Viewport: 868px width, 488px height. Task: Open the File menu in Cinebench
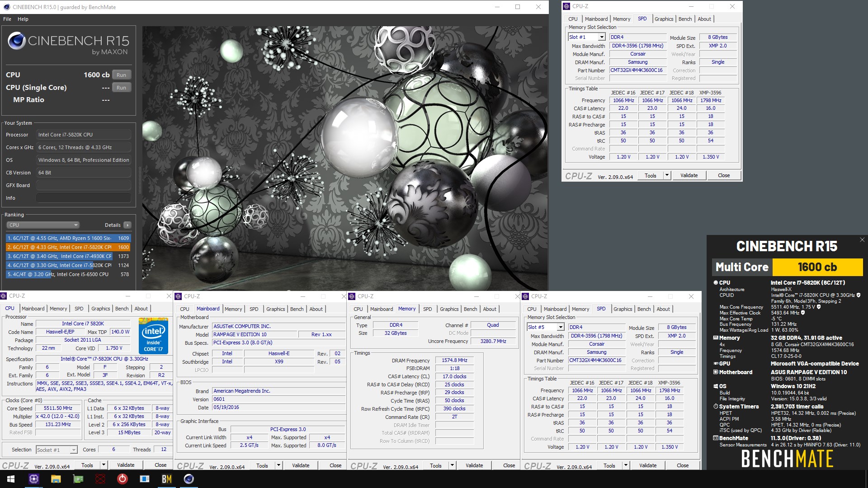[7, 19]
